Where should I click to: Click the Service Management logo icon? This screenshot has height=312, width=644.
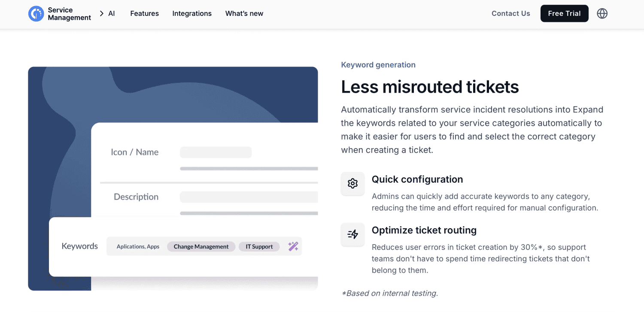coord(36,14)
